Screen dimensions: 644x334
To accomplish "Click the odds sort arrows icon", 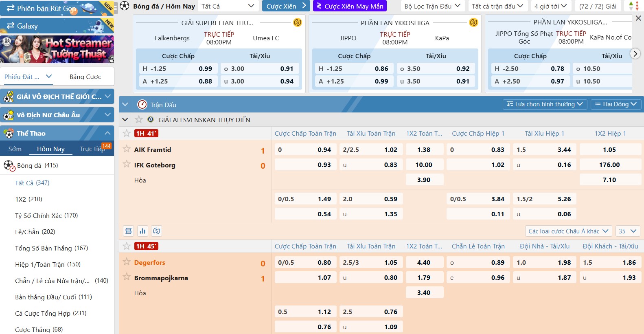I will click(634, 6).
